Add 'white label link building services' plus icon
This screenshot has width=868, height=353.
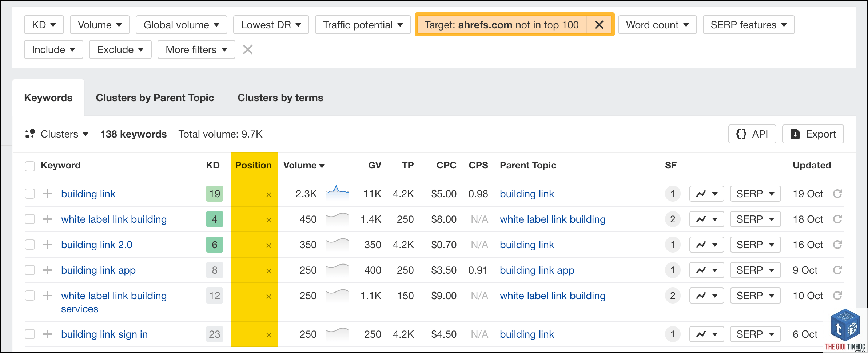click(47, 296)
